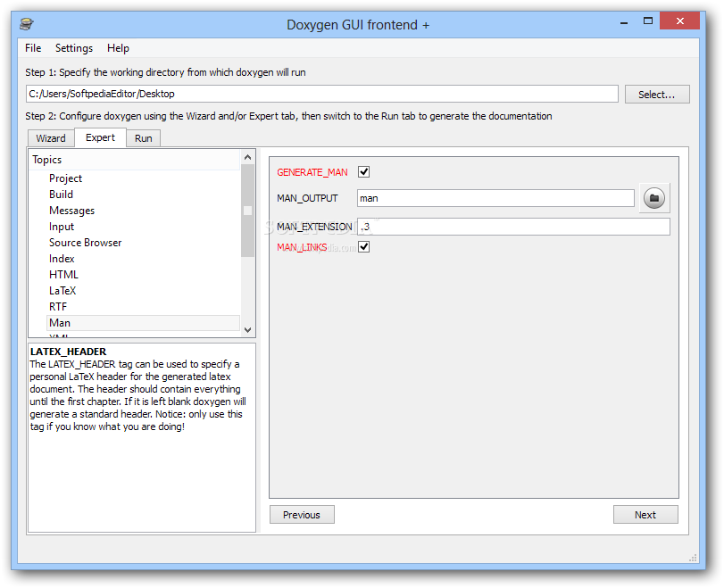Viewport: 724px width, 588px height.
Task: Select the LaTeX topic
Action: (x=62, y=291)
